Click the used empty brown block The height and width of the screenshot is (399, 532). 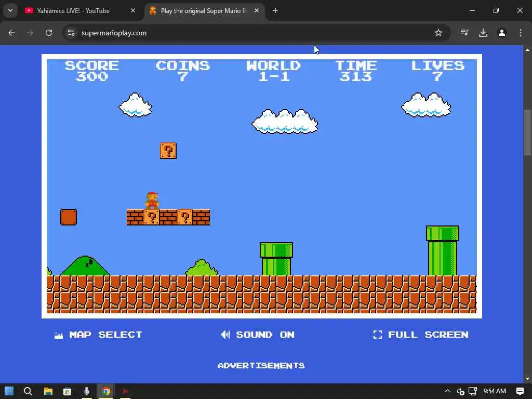(69, 217)
